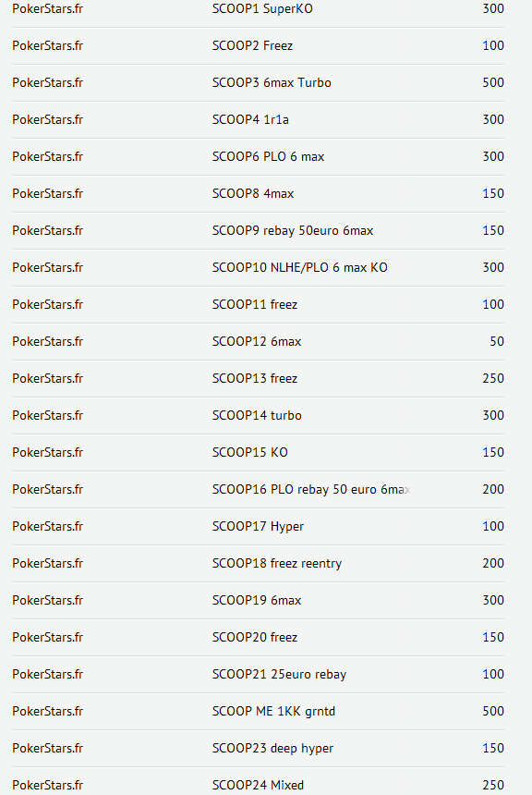Image resolution: width=532 pixels, height=795 pixels.
Task: Click the SCOOP2 Freez tournament name
Action: (x=252, y=45)
